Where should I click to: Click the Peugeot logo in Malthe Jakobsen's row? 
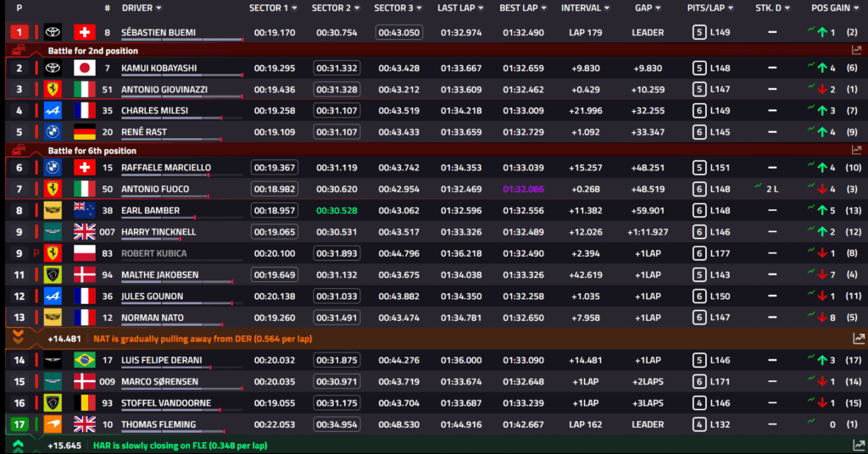pyautogui.click(x=53, y=274)
